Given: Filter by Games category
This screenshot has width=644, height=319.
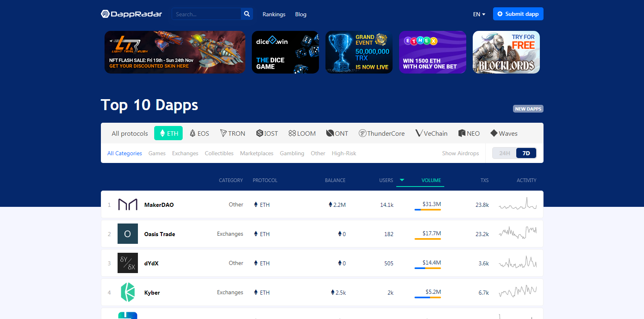Looking at the screenshot, I should (157, 153).
